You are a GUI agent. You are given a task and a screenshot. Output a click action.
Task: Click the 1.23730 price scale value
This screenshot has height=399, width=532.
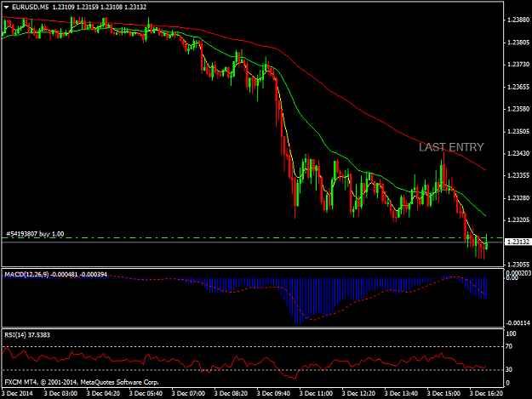[x=518, y=65]
